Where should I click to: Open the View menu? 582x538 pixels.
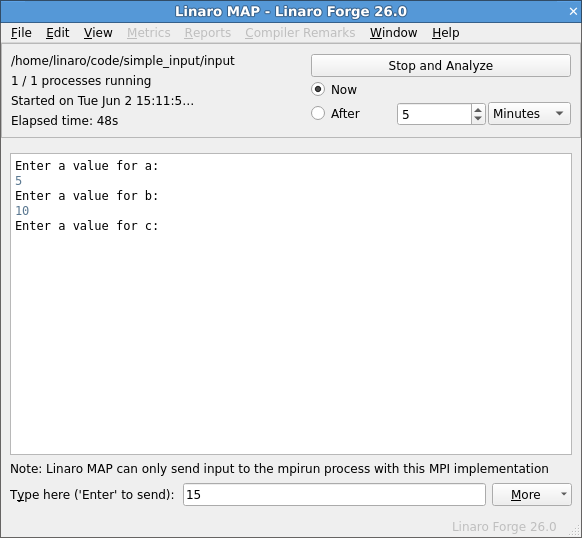(x=98, y=33)
